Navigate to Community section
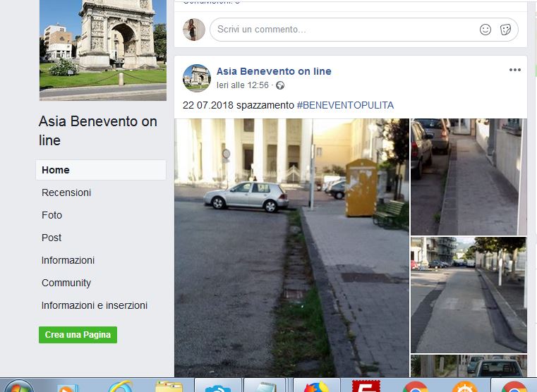The image size is (537, 392). [x=66, y=283]
